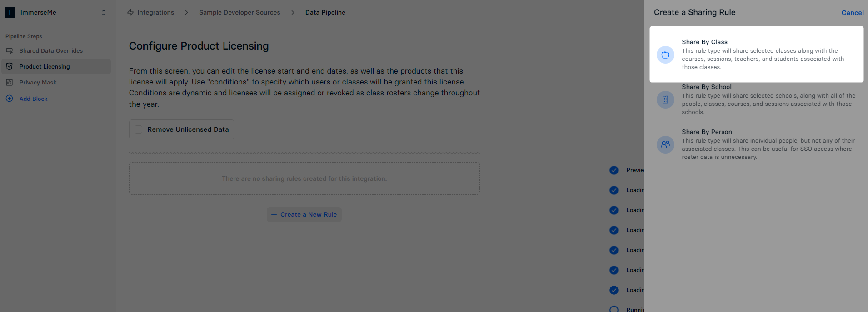This screenshot has width=868, height=312.
Task: Click the Integrations lightning bolt icon
Action: pyautogui.click(x=130, y=12)
